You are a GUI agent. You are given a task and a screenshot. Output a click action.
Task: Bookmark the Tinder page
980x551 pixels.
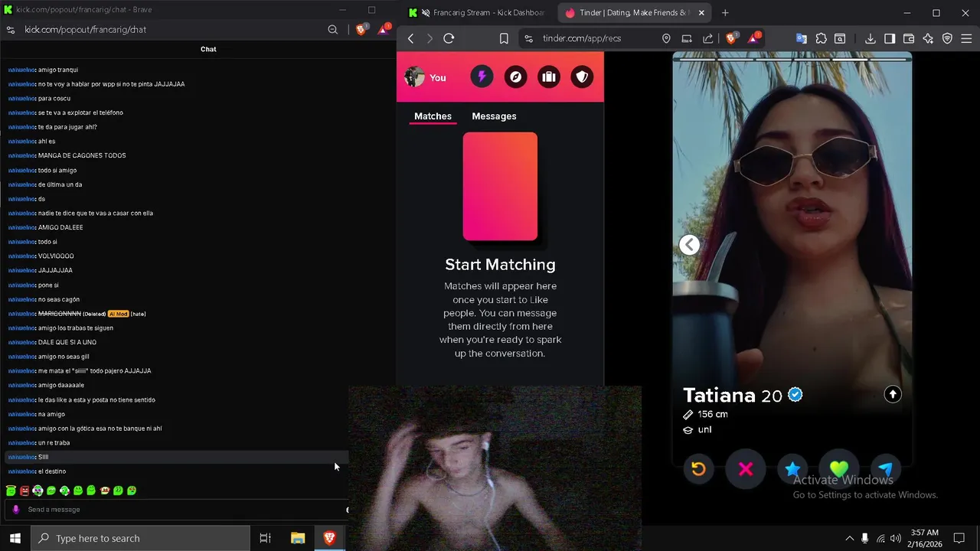(x=504, y=38)
